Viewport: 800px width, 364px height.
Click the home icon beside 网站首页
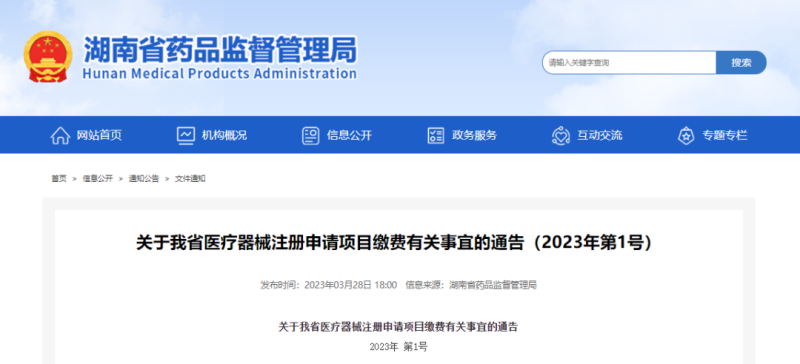(60, 135)
